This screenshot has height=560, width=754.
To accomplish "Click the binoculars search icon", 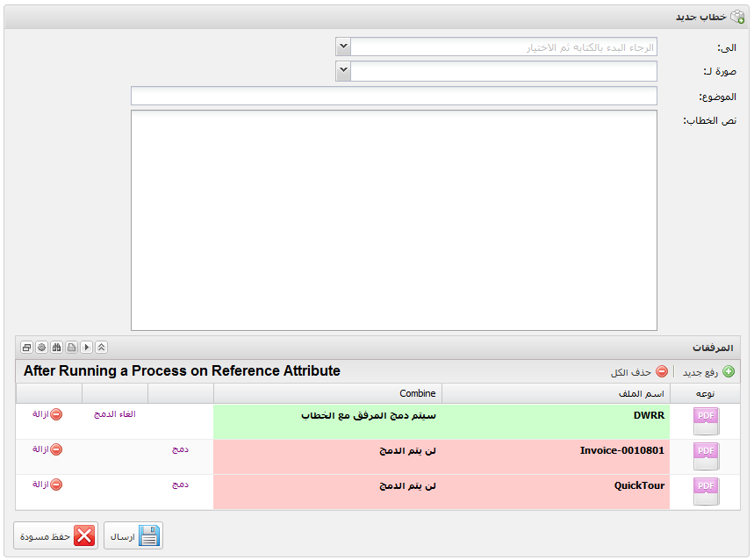I will (x=57, y=347).
